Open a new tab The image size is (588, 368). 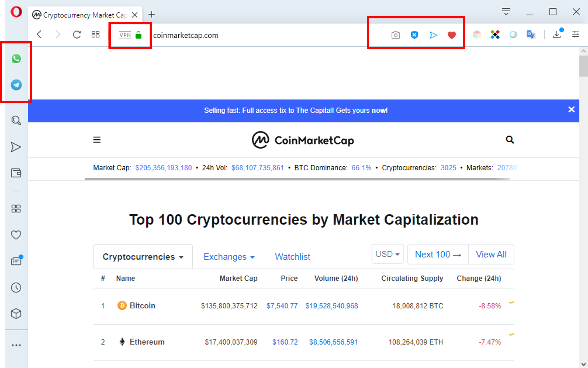click(151, 15)
